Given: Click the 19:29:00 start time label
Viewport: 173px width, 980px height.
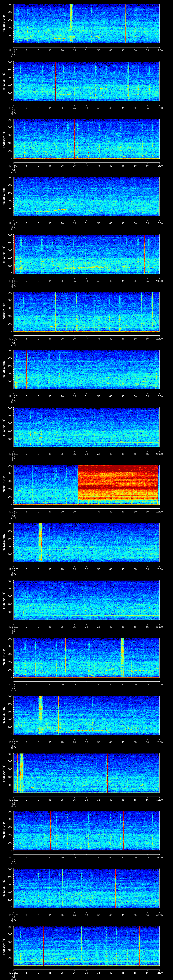Looking at the screenshot, I should 13,799.
